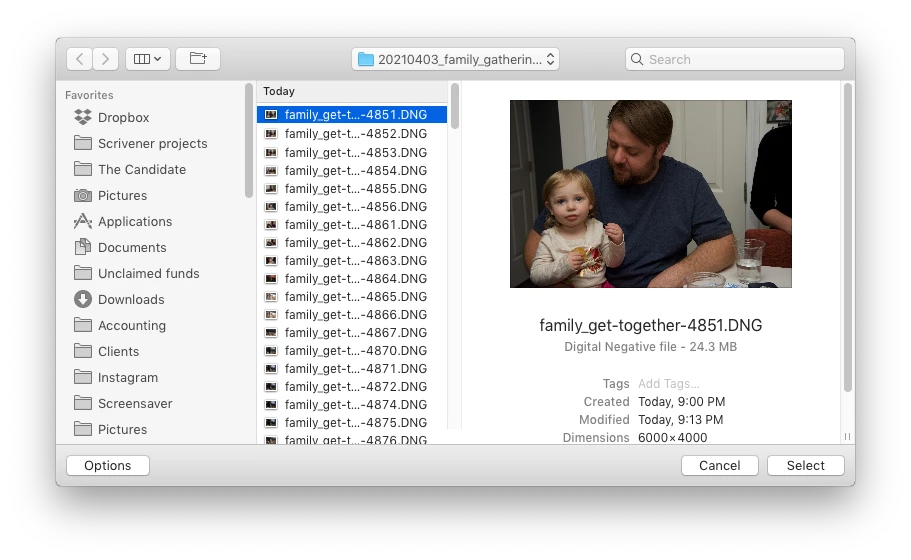Click the Select button
The width and height of the screenshot is (911, 560).
(806, 466)
